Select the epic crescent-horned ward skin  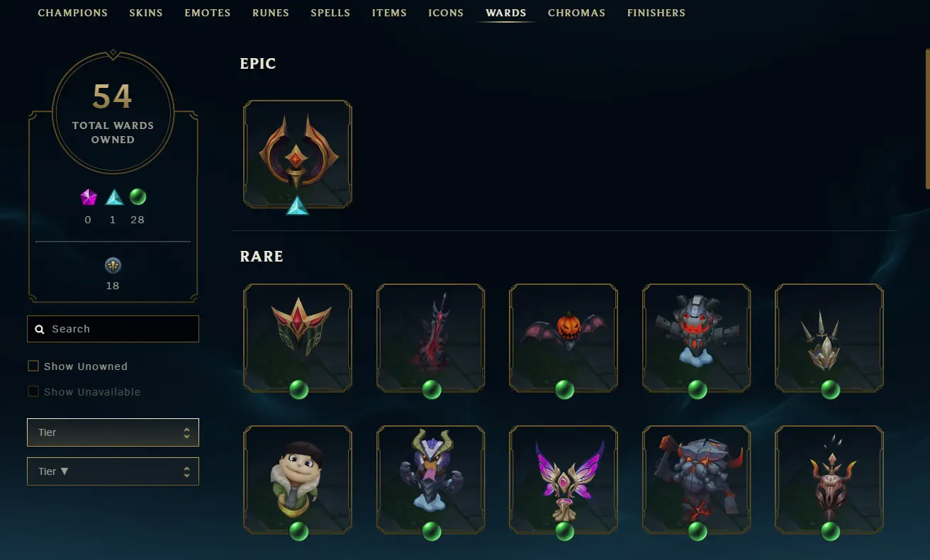(298, 155)
